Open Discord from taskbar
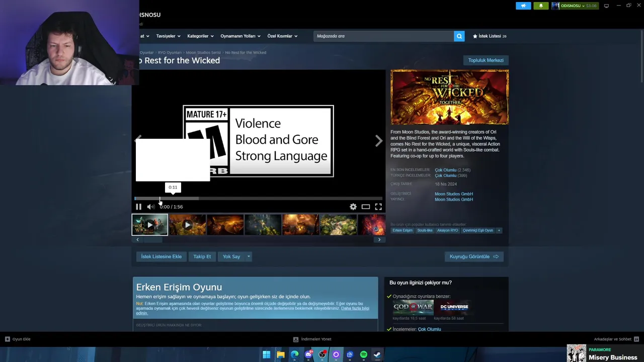644x362 pixels. click(308, 354)
